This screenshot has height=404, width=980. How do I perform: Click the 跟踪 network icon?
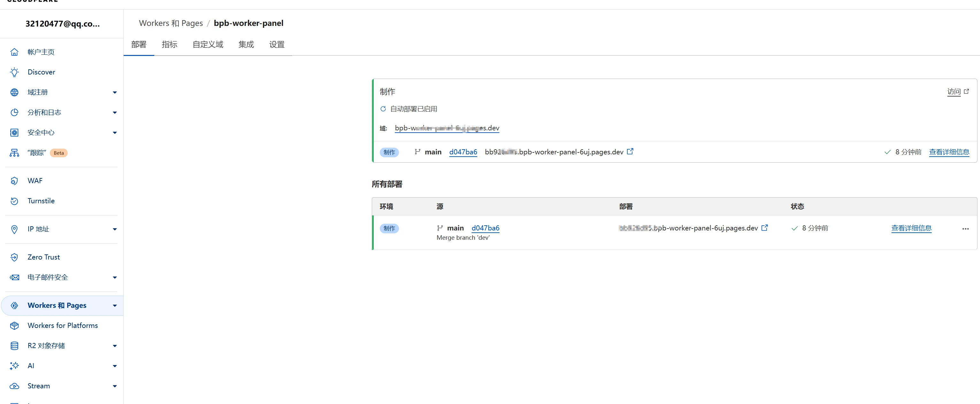(x=14, y=153)
